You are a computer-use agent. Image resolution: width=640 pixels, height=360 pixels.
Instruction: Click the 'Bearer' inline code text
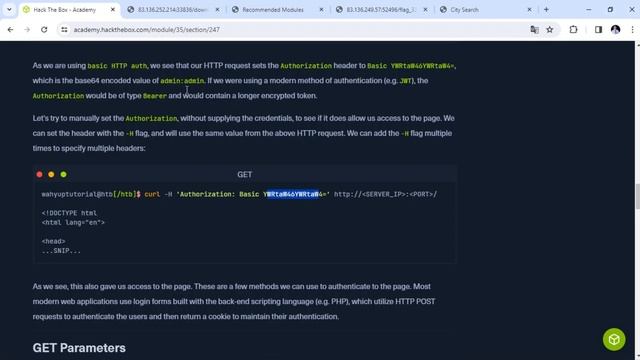(x=155, y=96)
